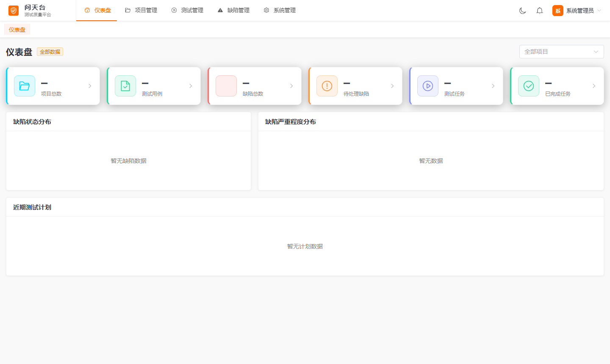Click the gauge icon beside 仪表盘
The width and height of the screenshot is (610, 364).
87,10
